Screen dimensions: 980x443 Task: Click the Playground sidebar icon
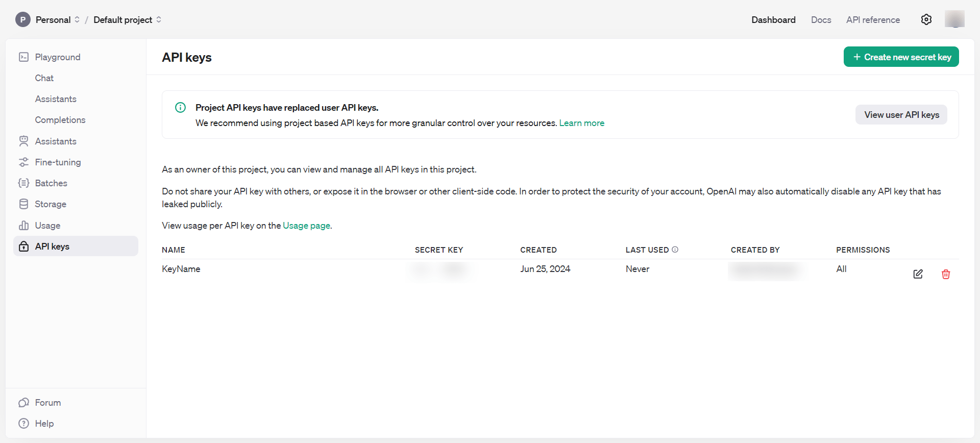(x=23, y=57)
